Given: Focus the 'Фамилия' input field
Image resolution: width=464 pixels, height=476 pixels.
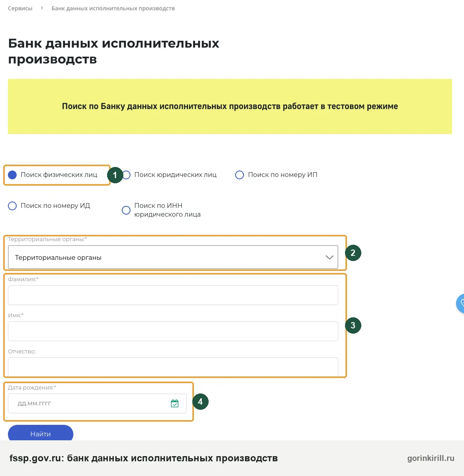Looking at the screenshot, I should (x=173, y=295).
